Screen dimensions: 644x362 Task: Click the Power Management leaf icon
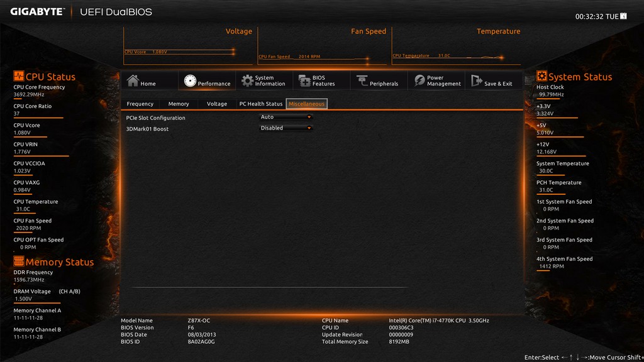point(419,80)
